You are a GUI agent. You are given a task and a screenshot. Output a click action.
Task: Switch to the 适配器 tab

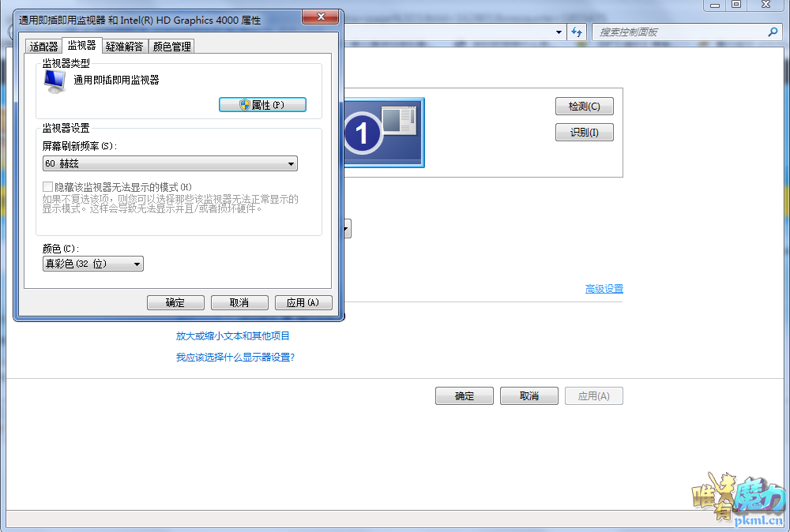coord(43,47)
